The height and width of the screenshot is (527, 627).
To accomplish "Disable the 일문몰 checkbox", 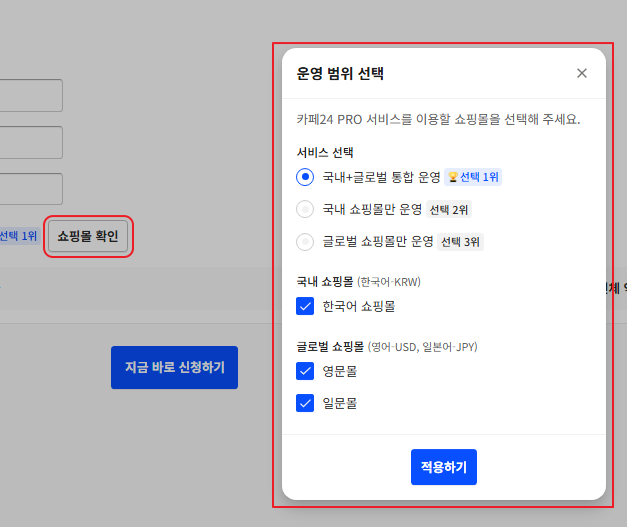I will tap(306, 403).
